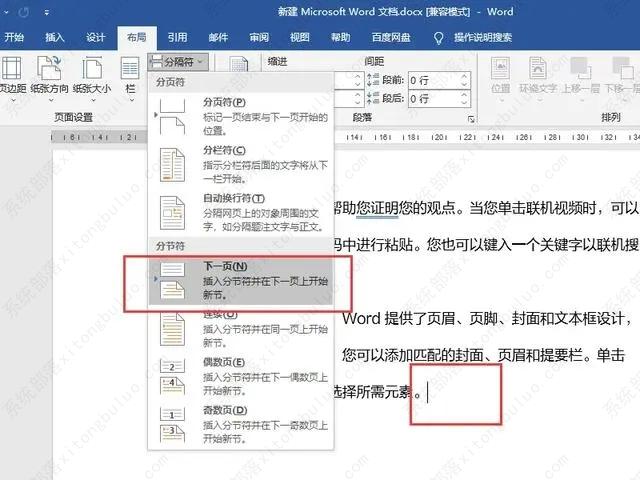Increase left indent with up arrow
This screenshot has height=480, width=640.
point(358,76)
